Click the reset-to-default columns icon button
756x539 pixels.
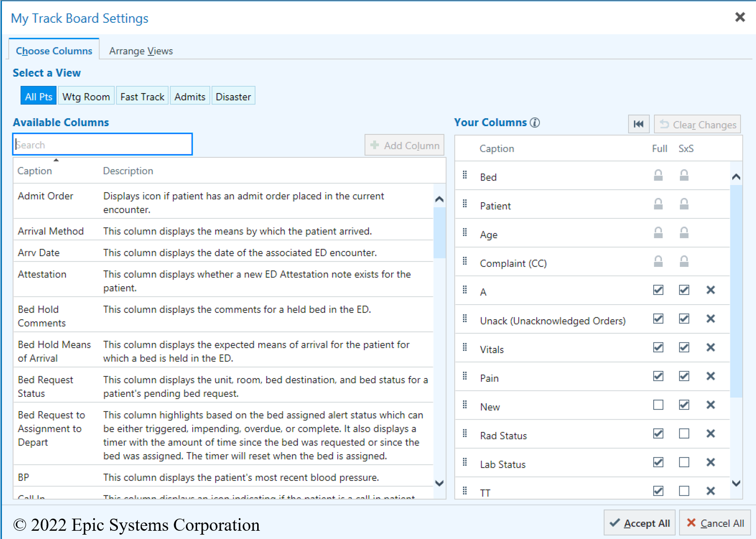[639, 124]
